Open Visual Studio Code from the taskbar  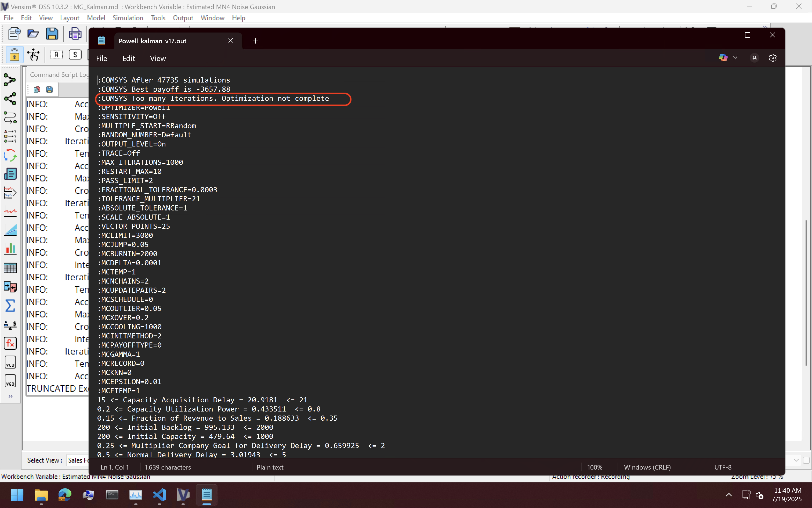coord(160,495)
